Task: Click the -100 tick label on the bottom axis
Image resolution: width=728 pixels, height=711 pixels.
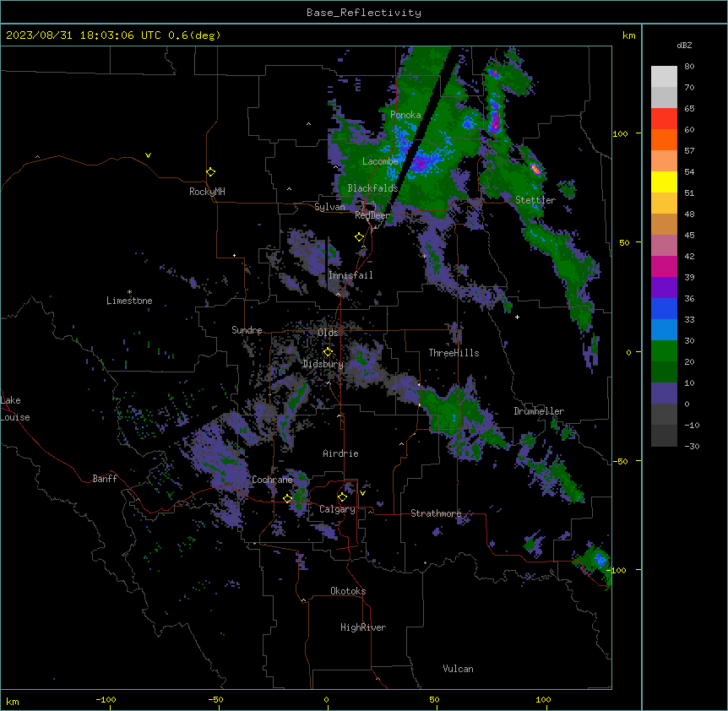Action: (106, 699)
